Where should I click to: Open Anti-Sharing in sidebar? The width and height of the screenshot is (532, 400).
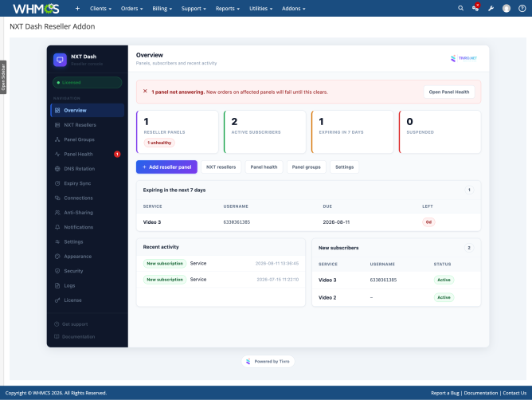87,213
